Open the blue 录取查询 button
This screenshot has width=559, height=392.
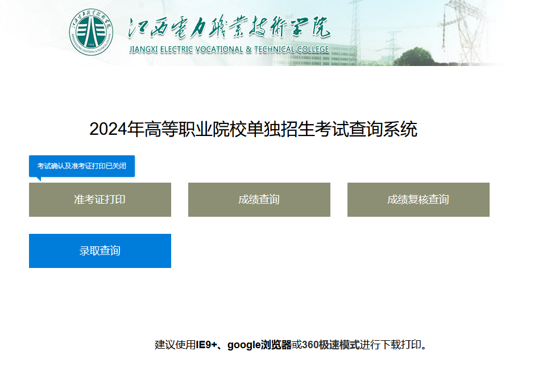point(100,251)
